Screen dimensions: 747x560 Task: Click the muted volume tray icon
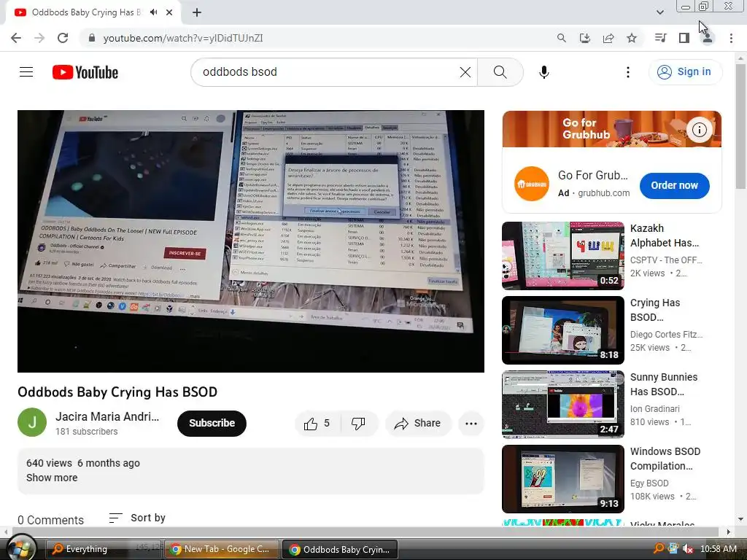pyautogui.click(x=687, y=548)
